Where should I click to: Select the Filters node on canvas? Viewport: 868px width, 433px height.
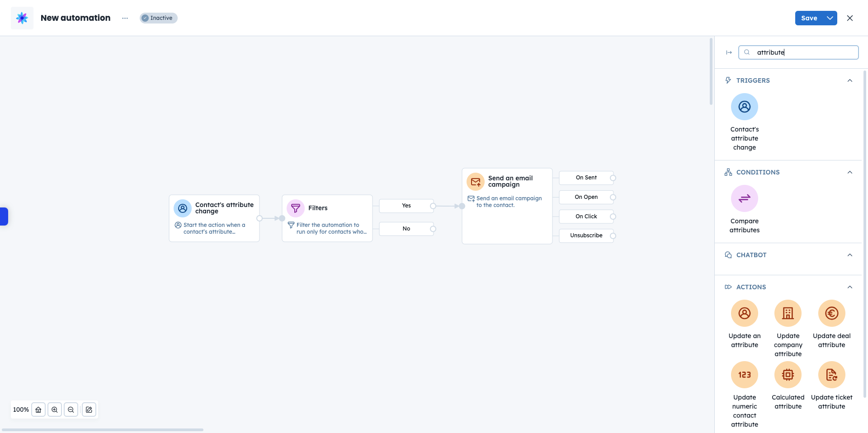point(327,218)
